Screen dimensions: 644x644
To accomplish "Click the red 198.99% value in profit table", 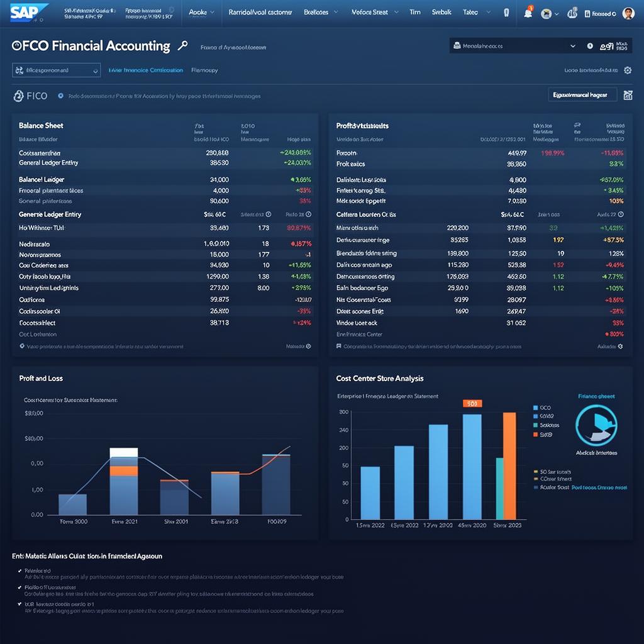I will [x=553, y=153].
